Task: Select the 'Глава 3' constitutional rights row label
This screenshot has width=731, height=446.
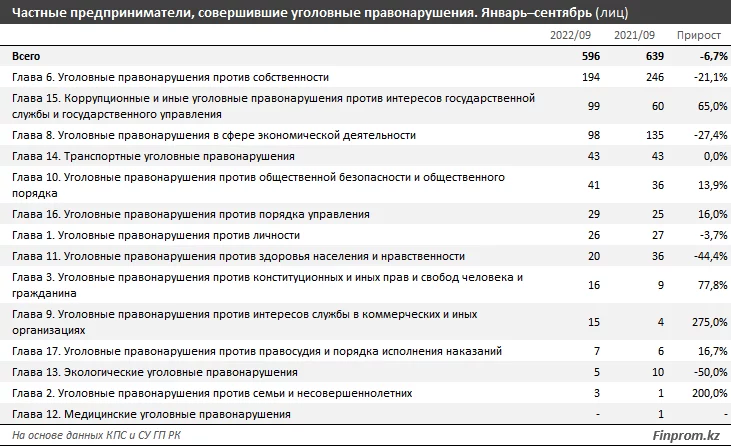Action: pyautogui.click(x=267, y=285)
